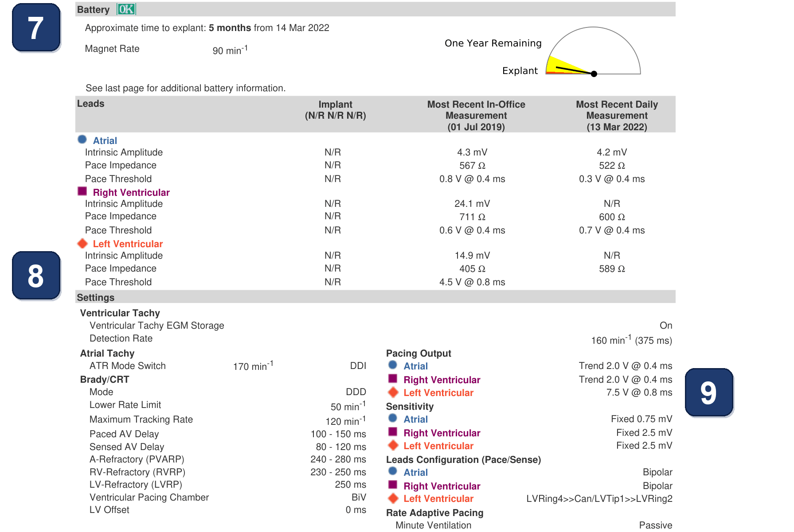Click Right Ventricular square icon under Leads Configuration

pos(393,485)
